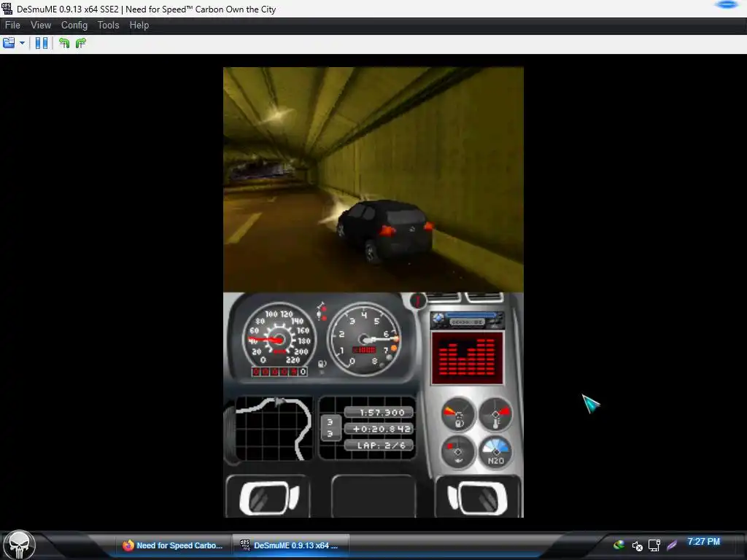
Task: Click the DeSmuME title bar app icon
Action: coord(7,9)
